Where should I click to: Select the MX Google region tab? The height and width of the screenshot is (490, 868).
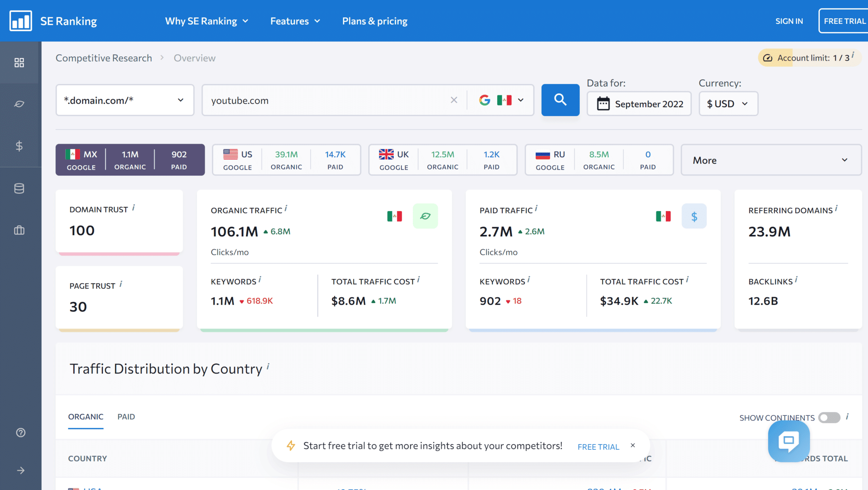click(x=130, y=160)
